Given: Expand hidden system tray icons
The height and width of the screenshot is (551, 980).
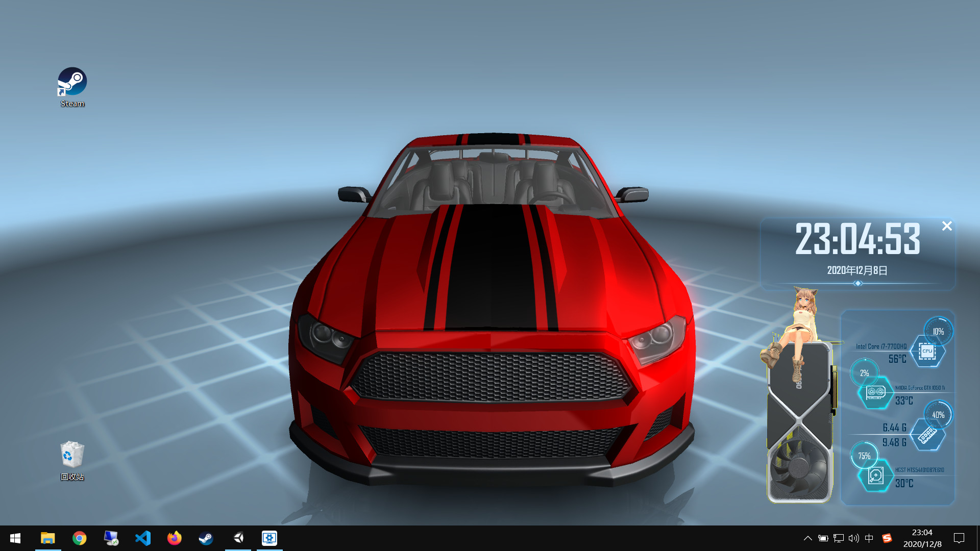Looking at the screenshot, I should (x=807, y=538).
